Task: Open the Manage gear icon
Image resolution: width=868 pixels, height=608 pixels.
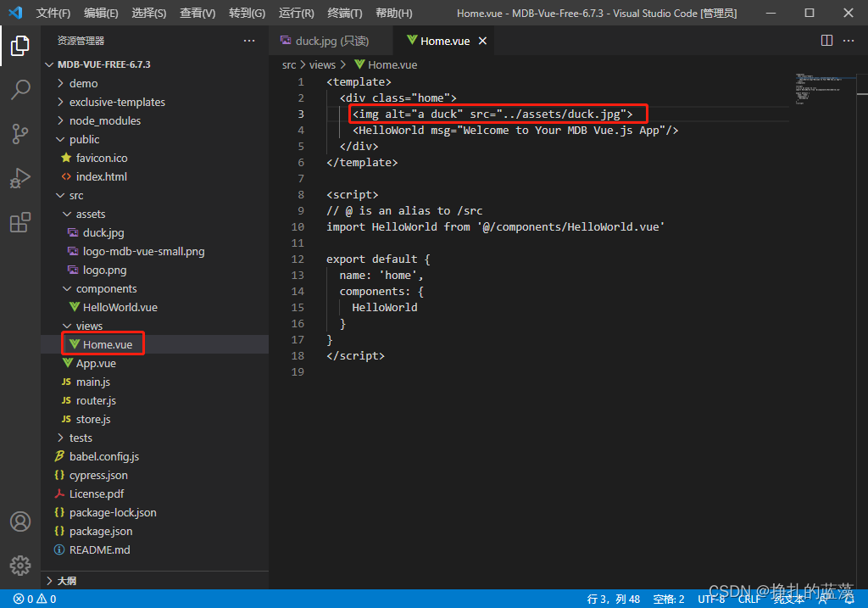Action: 20,566
